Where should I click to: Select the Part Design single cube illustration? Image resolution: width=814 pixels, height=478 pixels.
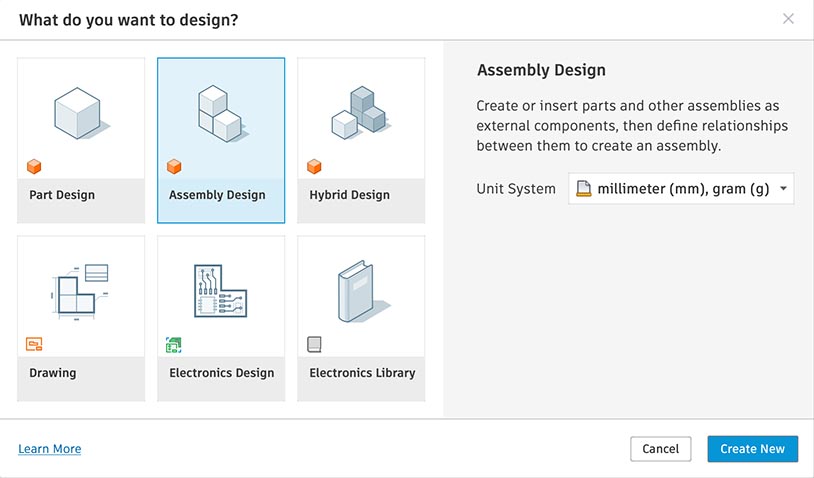click(81, 113)
